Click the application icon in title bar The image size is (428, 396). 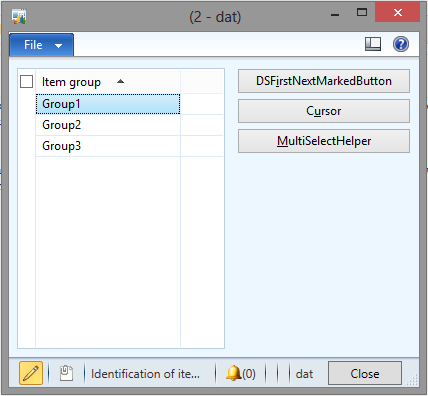point(19,16)
